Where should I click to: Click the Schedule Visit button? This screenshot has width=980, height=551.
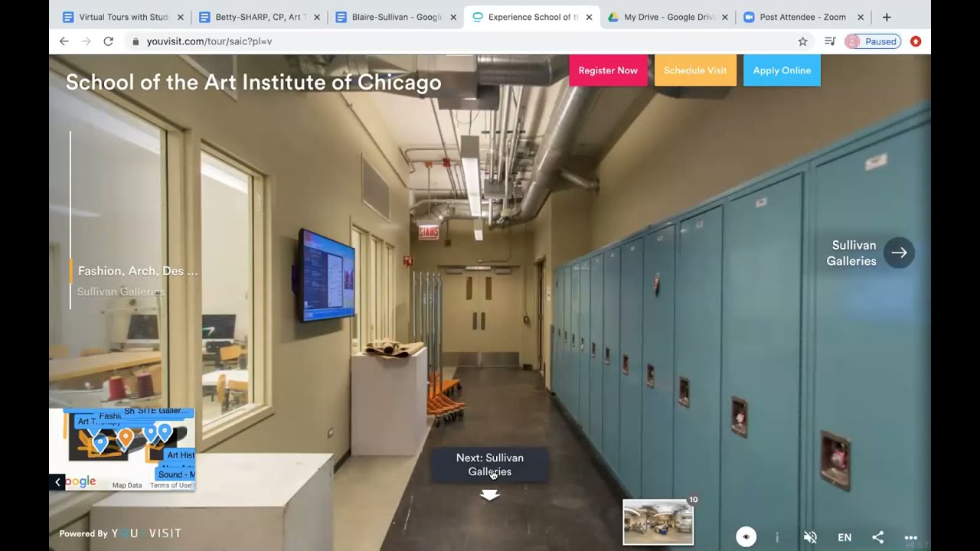695,70
